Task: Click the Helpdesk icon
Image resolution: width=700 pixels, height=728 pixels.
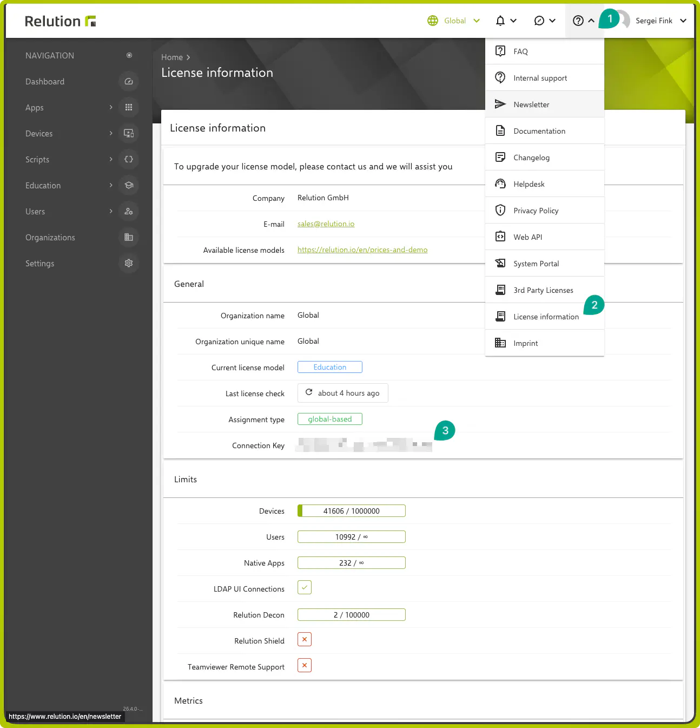Action: 500,183
